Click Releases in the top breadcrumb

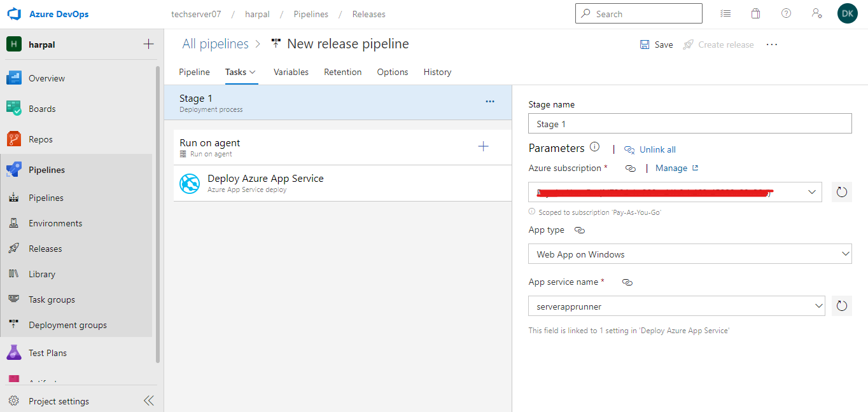pos(369,14)
